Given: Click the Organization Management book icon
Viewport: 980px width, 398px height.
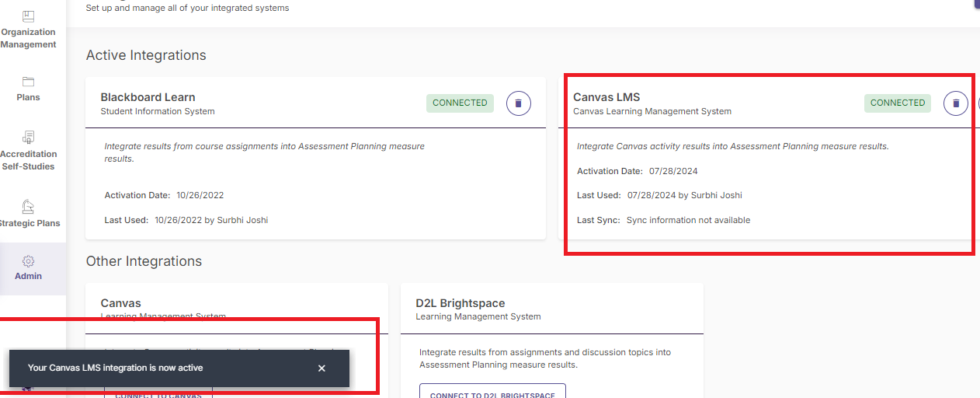Looking at the screenshot, I should pos(28,16).
